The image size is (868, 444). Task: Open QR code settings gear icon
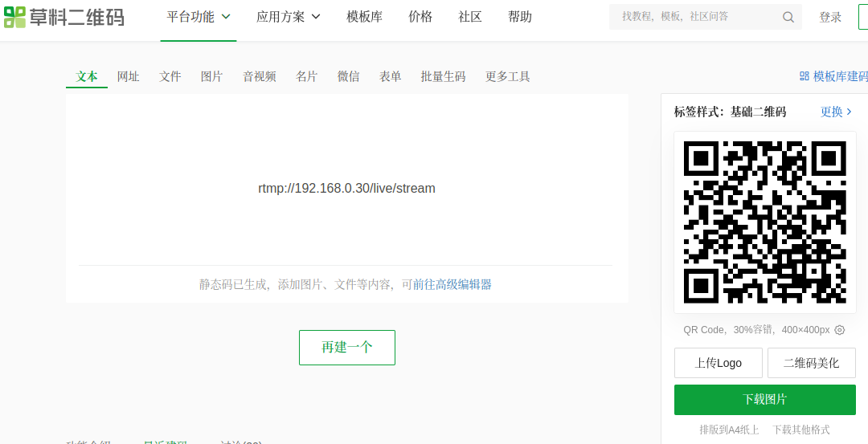coord(840,330)
